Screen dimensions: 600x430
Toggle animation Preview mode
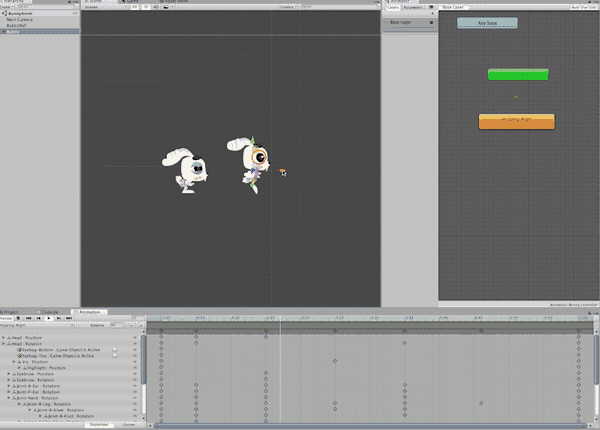tap(7, 318)
